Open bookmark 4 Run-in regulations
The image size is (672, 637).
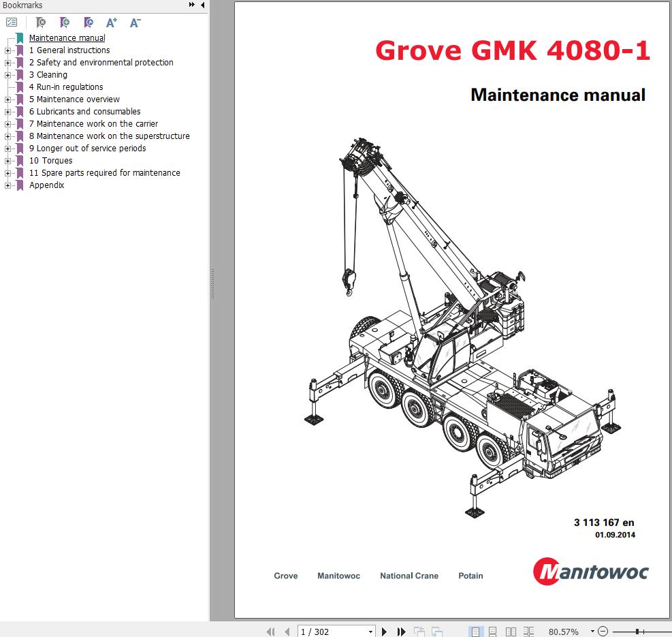click(66, 87)
